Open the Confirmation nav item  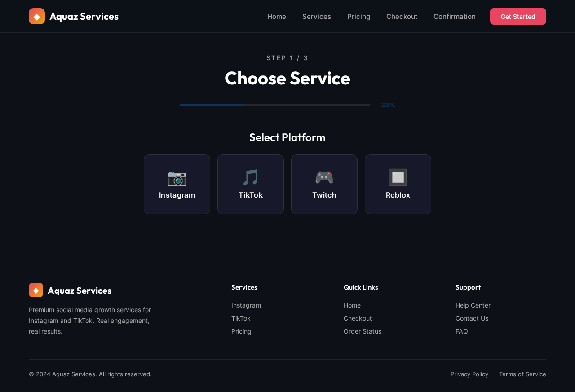[x=455, y=16]
